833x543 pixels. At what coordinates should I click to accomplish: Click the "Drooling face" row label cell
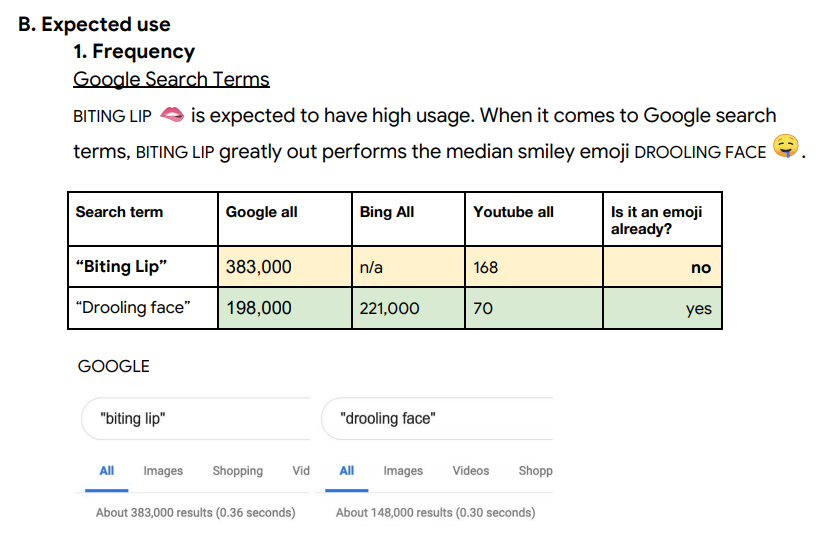coord(143,308)
